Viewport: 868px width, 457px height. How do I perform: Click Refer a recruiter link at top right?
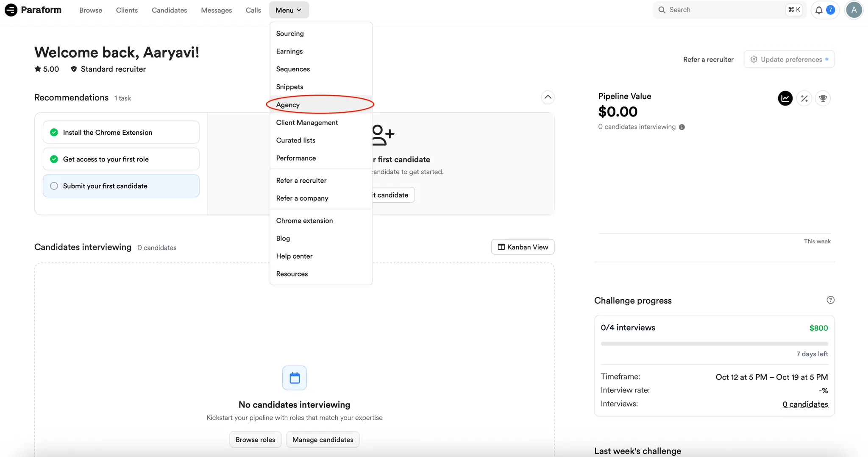pyautogui.click(x=708, y=59)
